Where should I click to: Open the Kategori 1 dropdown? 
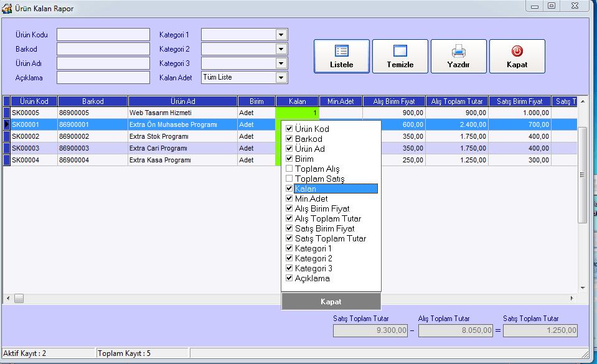281,35
